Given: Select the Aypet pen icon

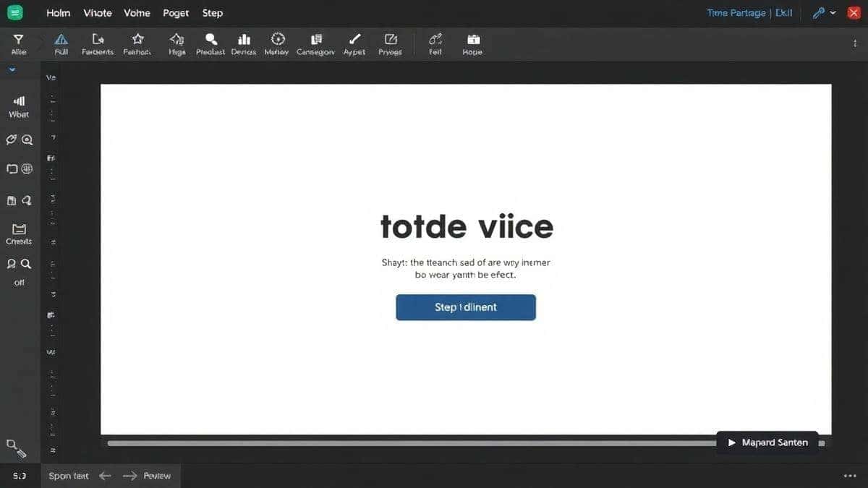Looking at the screenshot, I should click(354, 42).
